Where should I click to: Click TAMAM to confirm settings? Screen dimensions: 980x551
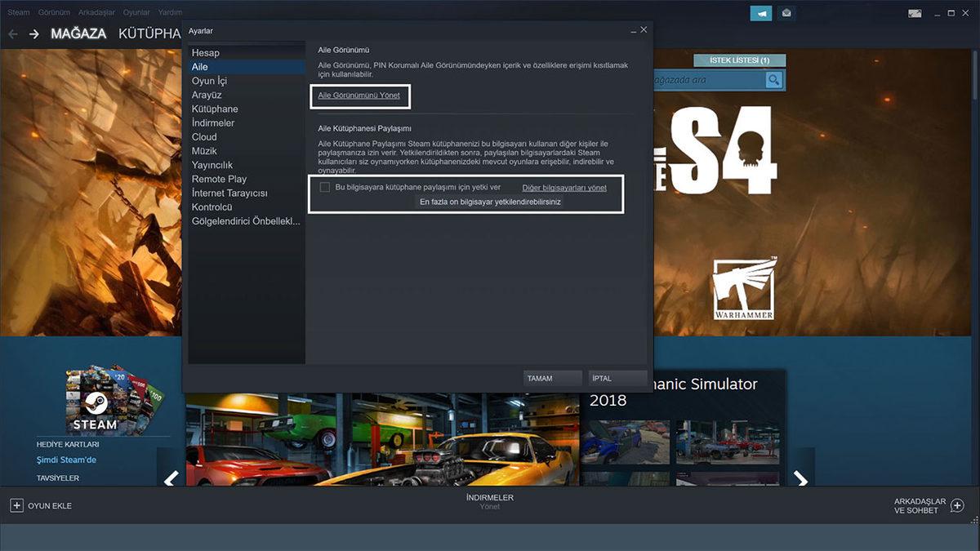[x=552, y=378]
